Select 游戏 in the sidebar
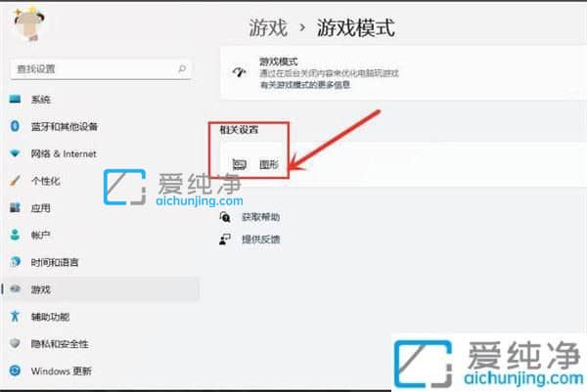The width and height of the screenshot is (587, 392). tap(101, 289)
